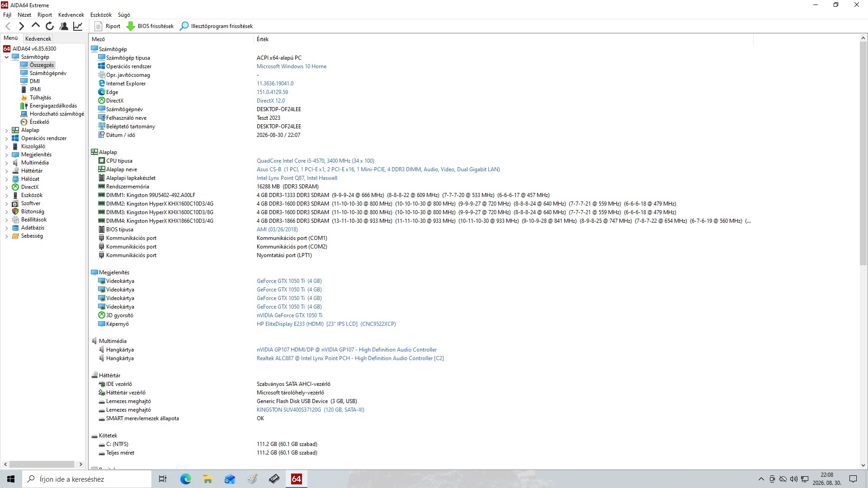Click the Illesztőprogram frissítések search icon
The width and height of the screenshot is (868, 488).
(x=184, y=26)
